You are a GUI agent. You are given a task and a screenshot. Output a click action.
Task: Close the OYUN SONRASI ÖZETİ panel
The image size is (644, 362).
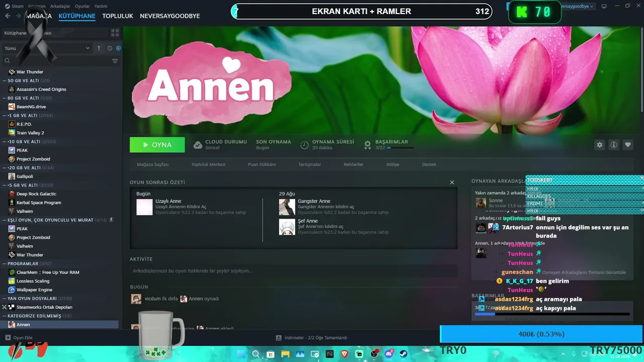[x=452, y=182]
